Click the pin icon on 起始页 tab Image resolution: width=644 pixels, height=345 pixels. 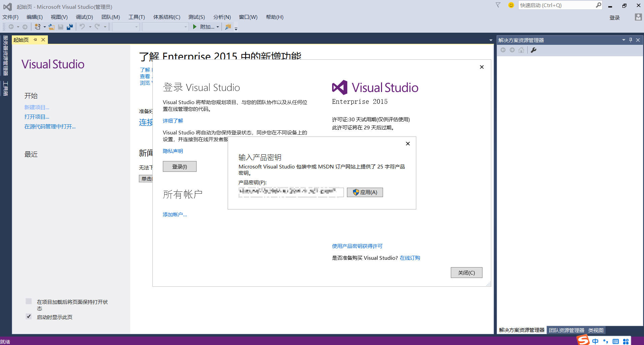(x=35, y=40)
